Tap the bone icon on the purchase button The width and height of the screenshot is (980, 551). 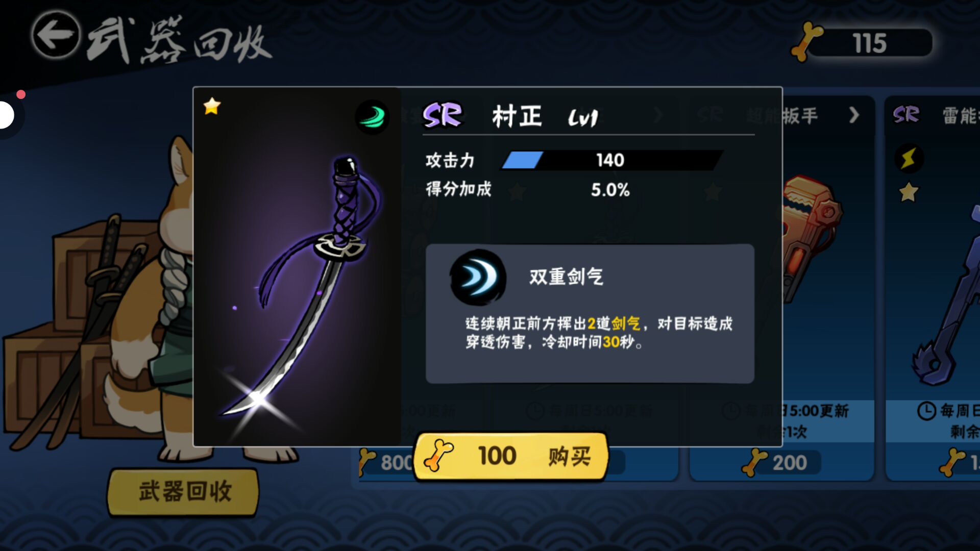point(438,456)
